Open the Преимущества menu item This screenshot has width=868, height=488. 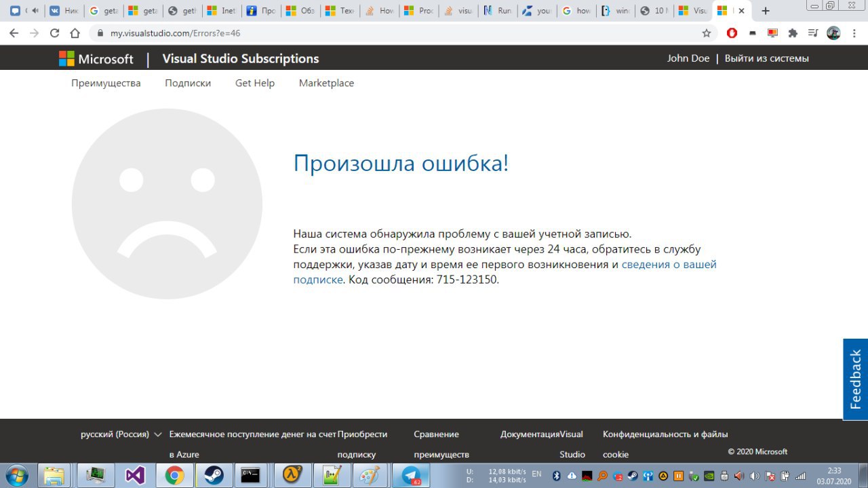point(106,83)
